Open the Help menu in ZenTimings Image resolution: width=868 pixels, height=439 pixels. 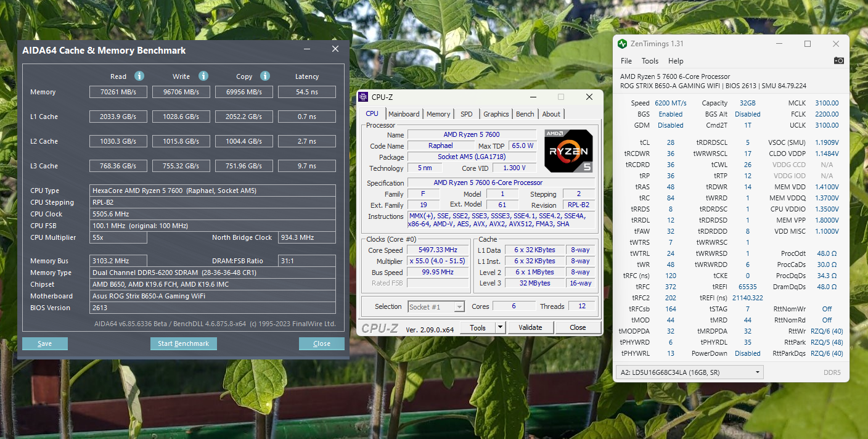point(676,61)
